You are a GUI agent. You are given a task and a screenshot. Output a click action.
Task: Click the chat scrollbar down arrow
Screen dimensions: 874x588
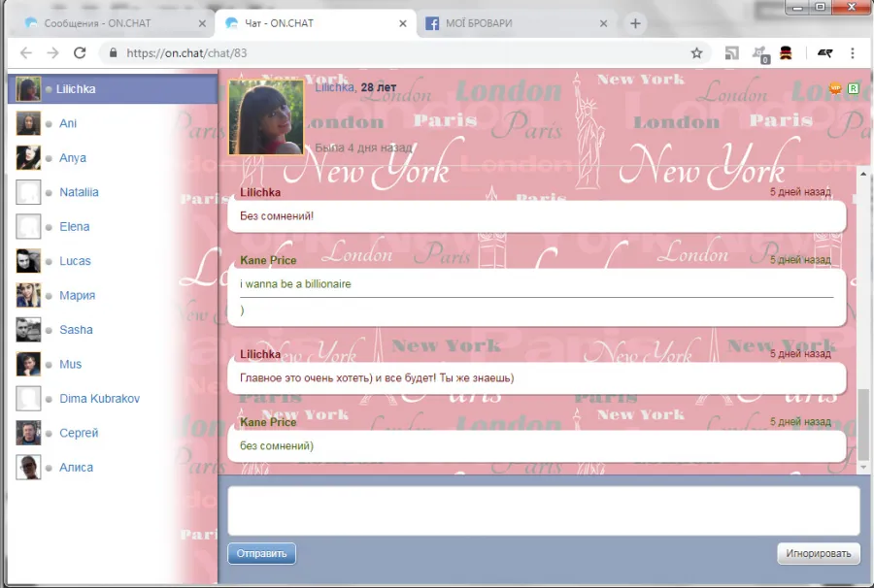pos(863,467)
